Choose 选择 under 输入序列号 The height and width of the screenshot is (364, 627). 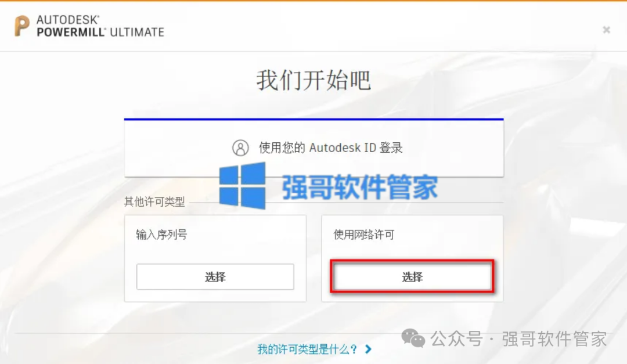[x=215, y=277]
